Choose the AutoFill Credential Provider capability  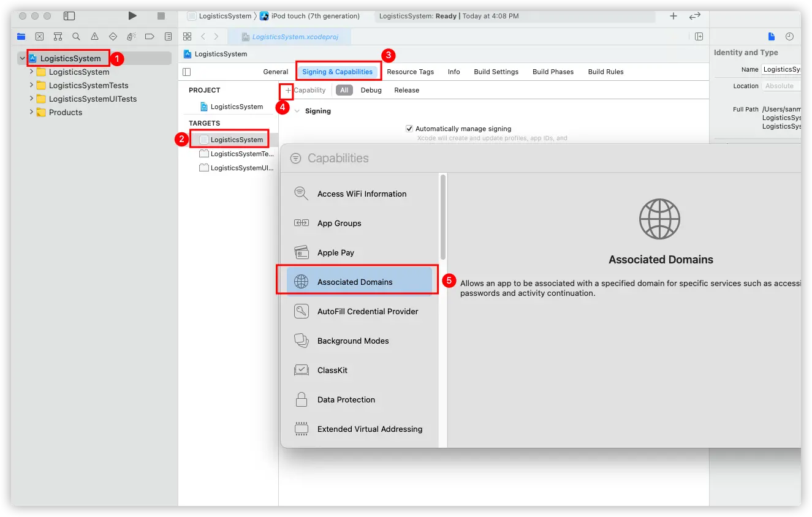pos(360,311)
